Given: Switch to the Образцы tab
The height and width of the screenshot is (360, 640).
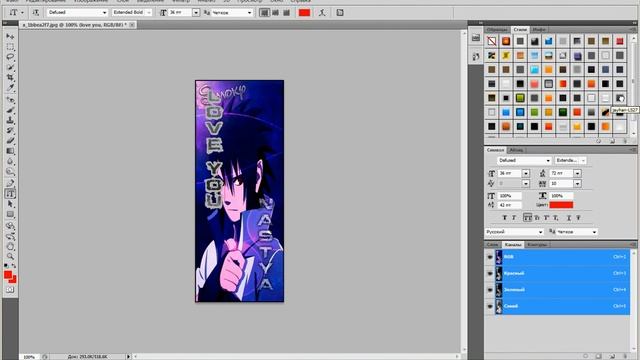Looking at the screenshot, I should click(x=497, y=30).
